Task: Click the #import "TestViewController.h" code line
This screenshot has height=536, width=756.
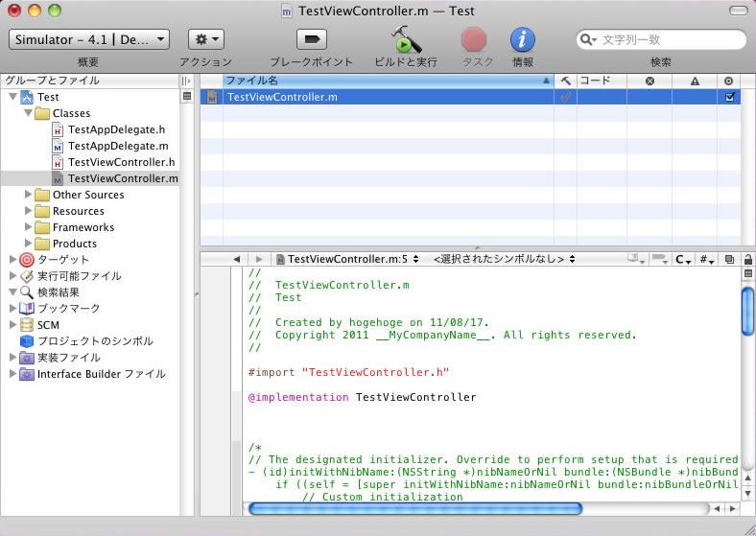Action: click(348, 372)
